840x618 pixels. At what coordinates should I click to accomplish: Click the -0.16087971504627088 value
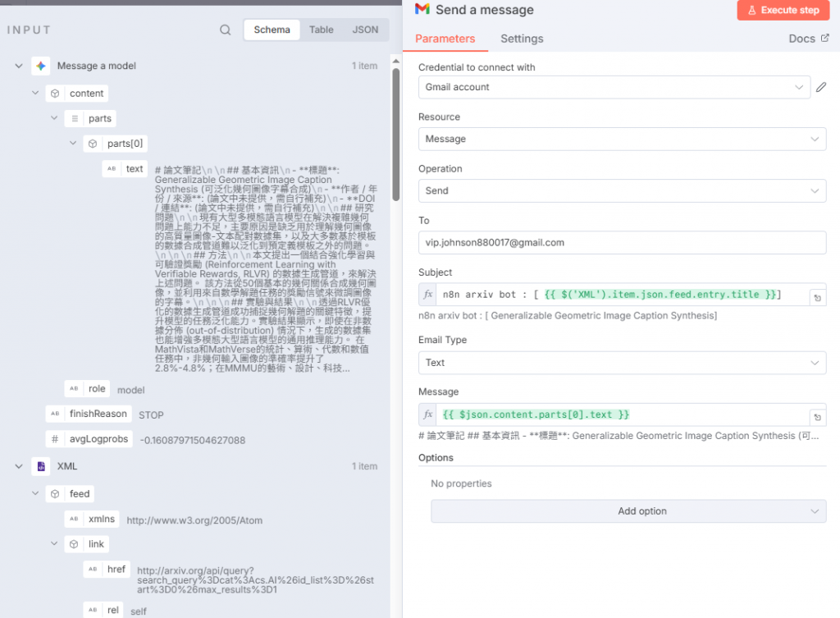click(192, 441)
